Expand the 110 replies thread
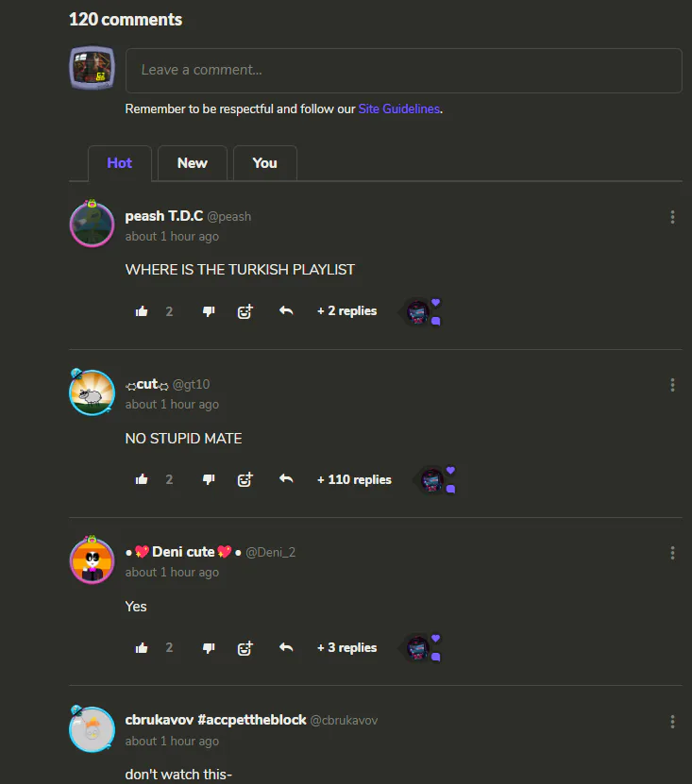 [x=354, y=479]
